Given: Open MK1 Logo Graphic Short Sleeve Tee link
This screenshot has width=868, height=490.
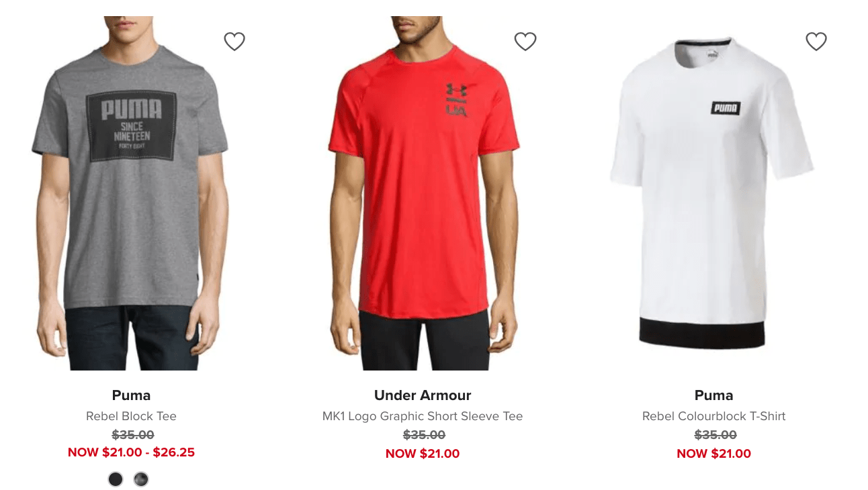Looking at the screenshot, I should tap(423, 416).
